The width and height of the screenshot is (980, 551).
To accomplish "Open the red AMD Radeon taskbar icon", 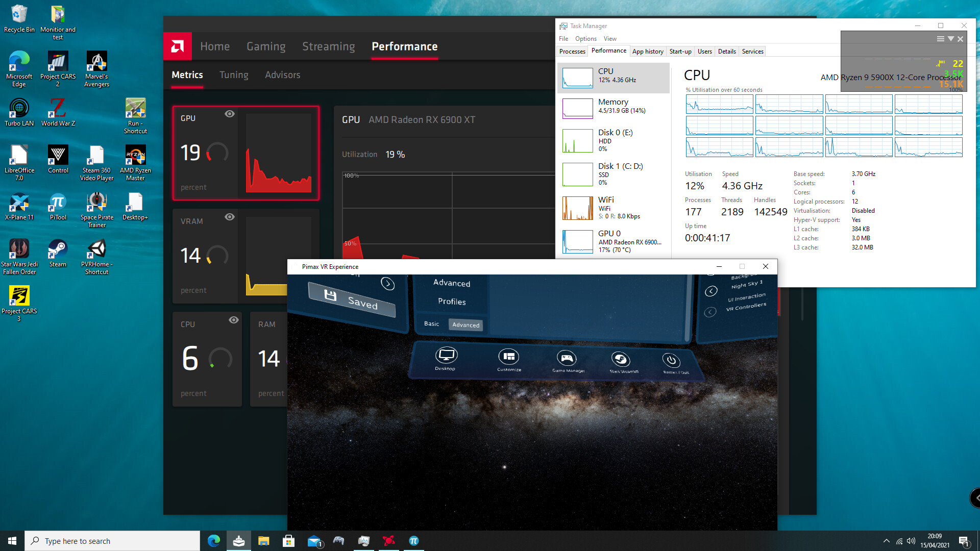I will click(389, 541).
